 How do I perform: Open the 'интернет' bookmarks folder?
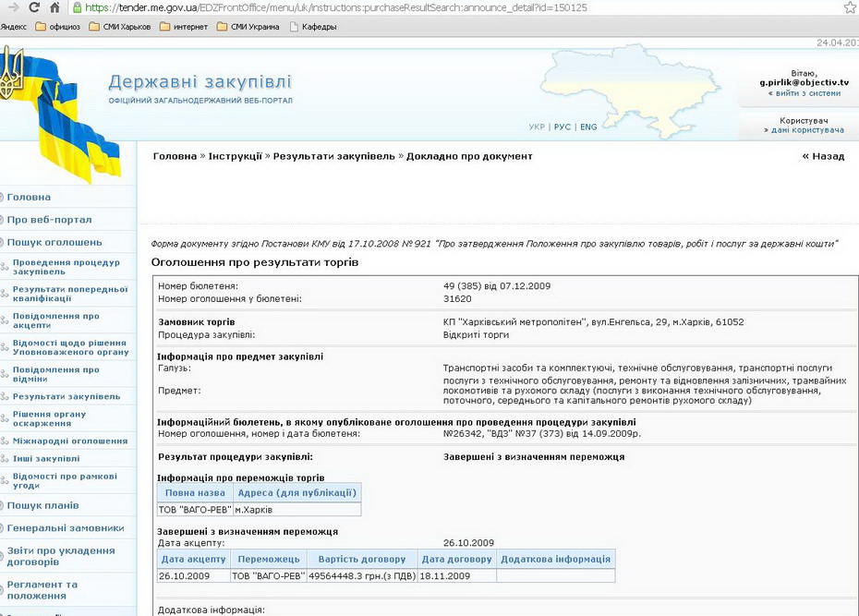click(186, 27)
